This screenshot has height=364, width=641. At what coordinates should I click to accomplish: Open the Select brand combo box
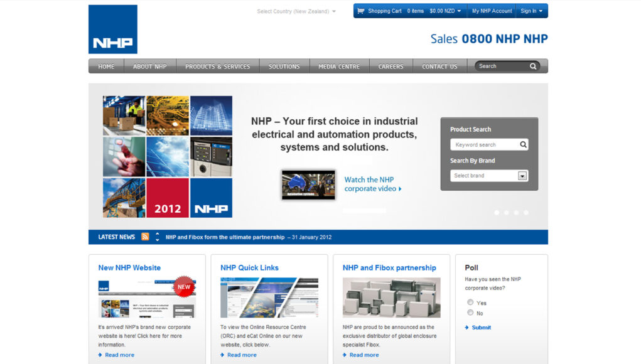click(x=489, y=176)
